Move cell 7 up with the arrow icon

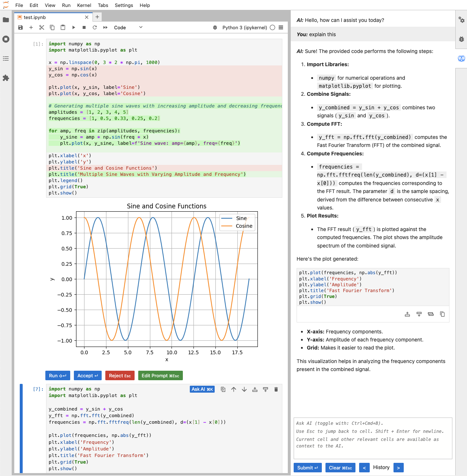[234, 389]
